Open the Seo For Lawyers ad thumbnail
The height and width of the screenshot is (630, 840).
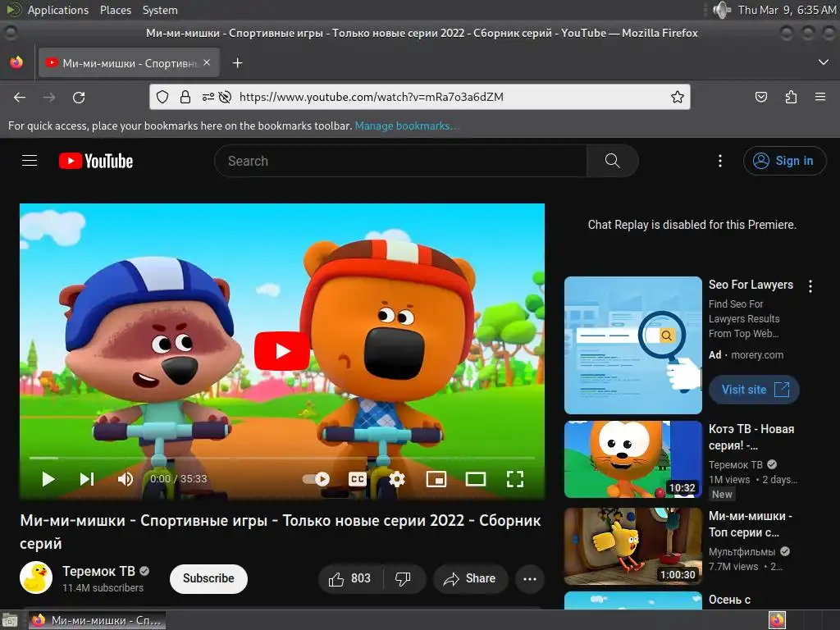pyautogui.click(x=632, y=345)
